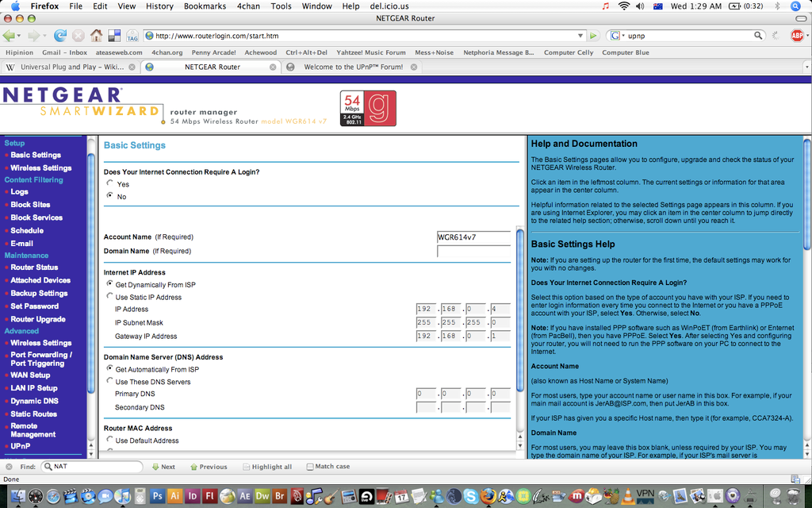Toggle Highlight all in the Find bar
The image size is (812, 508).
click(x=267, y=467)
